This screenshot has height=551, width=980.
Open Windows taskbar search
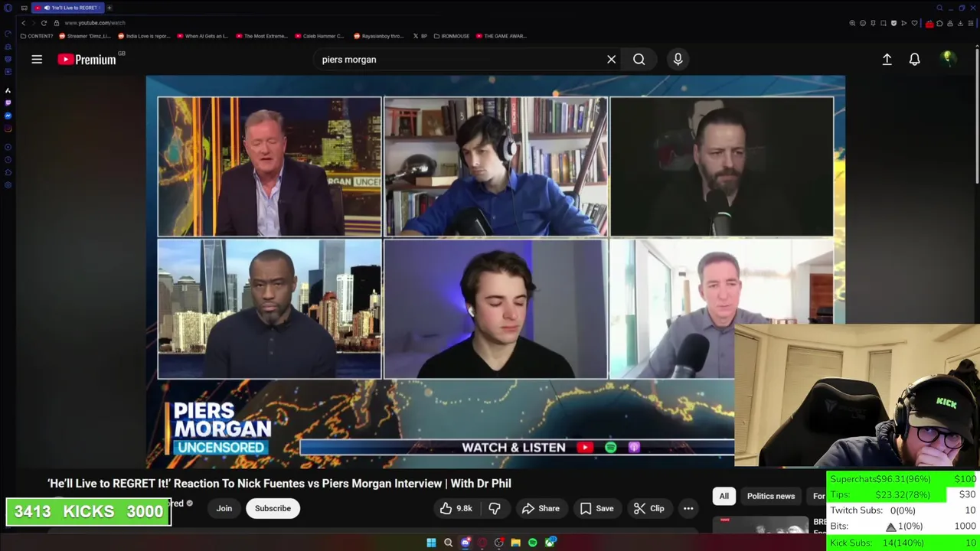coord(448,543)
